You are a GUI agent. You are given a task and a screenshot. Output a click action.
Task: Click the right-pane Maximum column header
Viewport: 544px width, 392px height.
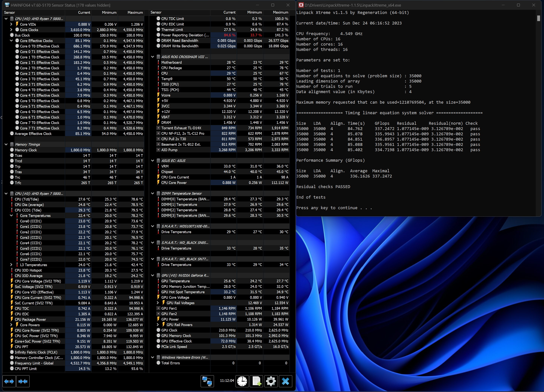276,12
